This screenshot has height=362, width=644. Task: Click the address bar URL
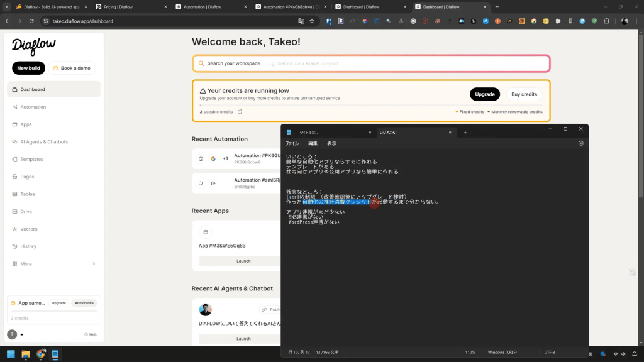[x=82, y=21]
